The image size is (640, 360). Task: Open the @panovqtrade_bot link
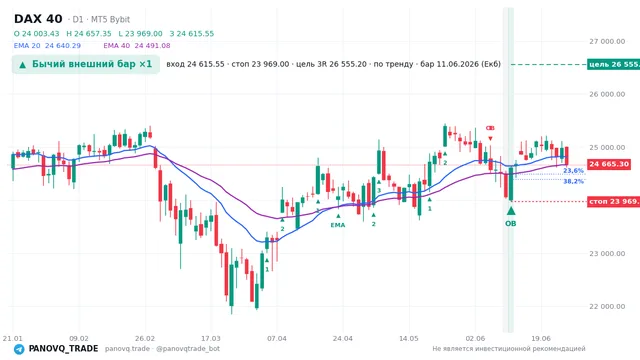click(x=187, y=349)
